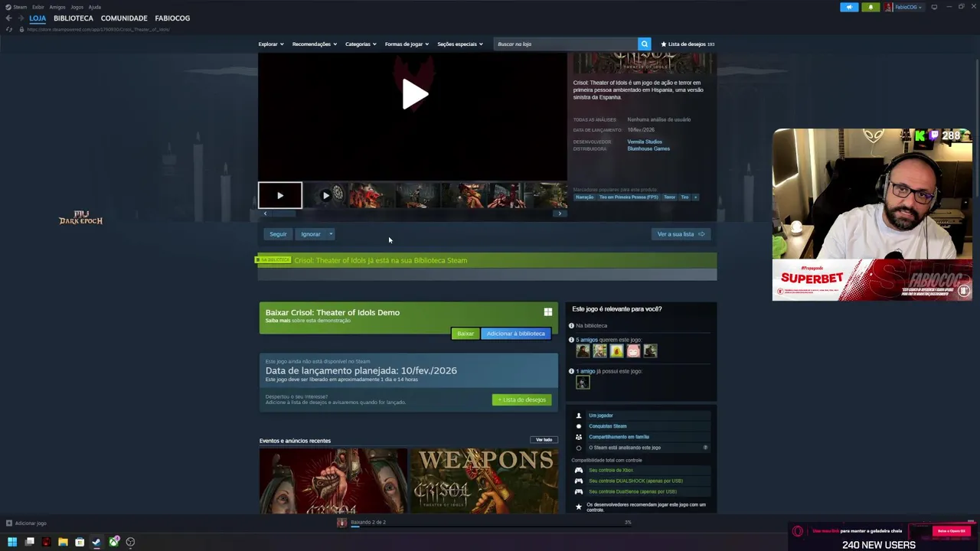The image size is (980, 551).
Task: Select the LOJA tab
Action: click(x=38, y=18)
